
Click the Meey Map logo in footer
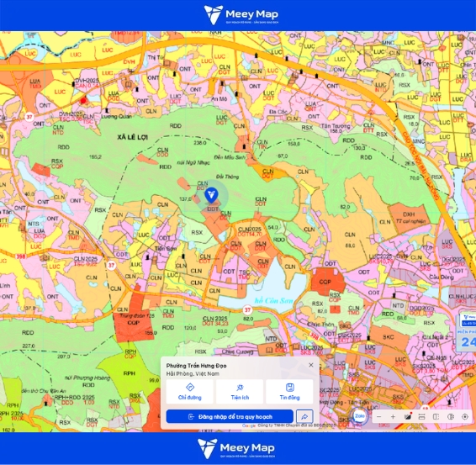236,448
